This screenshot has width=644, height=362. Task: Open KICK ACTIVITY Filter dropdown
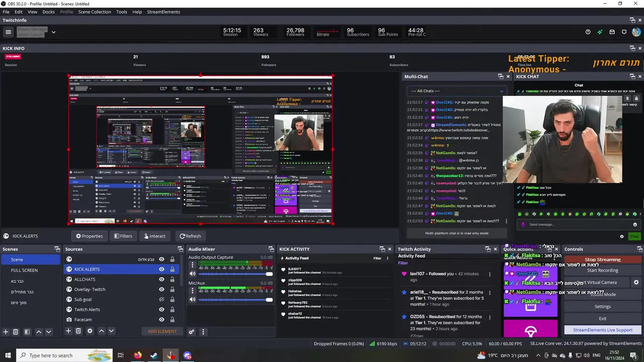click(377, 258)
